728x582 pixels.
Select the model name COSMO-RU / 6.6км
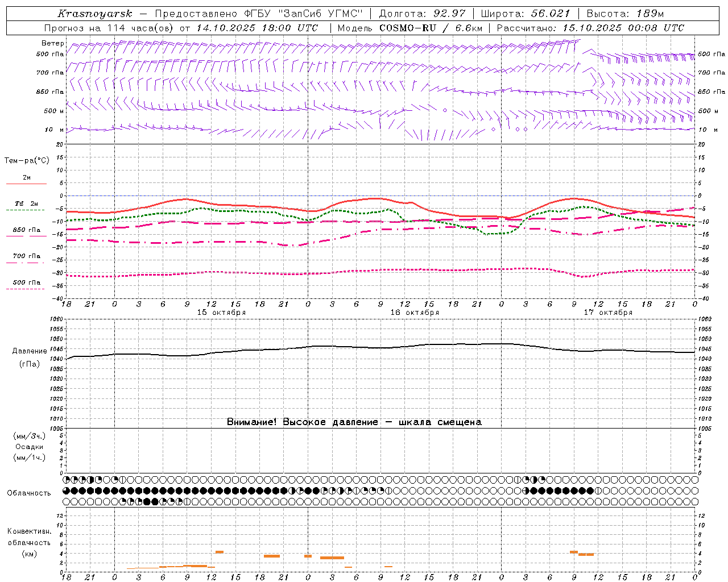pos(431,28)
